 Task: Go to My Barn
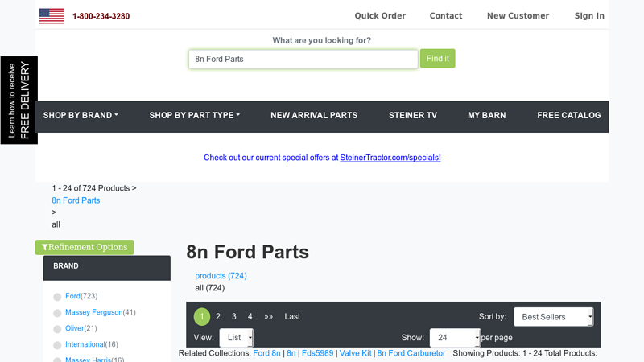pos(487,115)
